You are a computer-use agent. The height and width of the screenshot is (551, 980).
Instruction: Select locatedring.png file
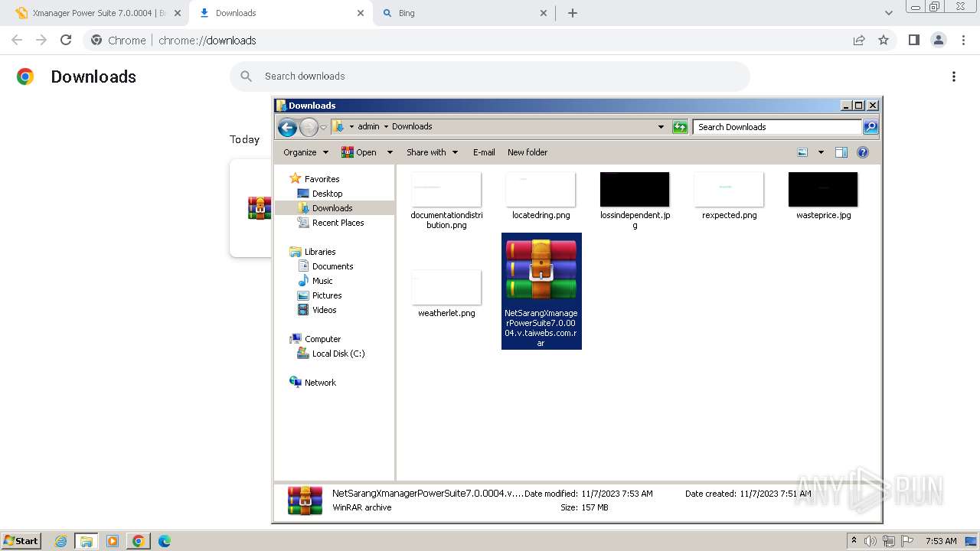click(541, 196)
